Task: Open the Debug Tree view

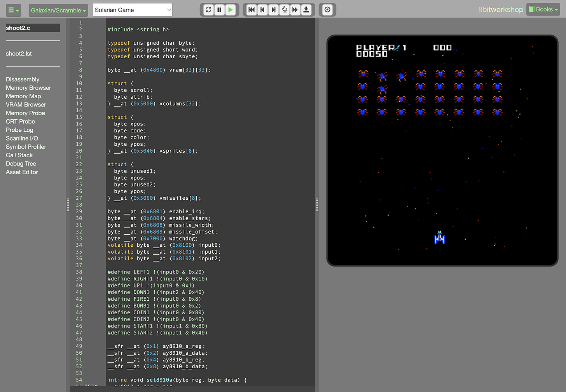Action: (21, 164)
